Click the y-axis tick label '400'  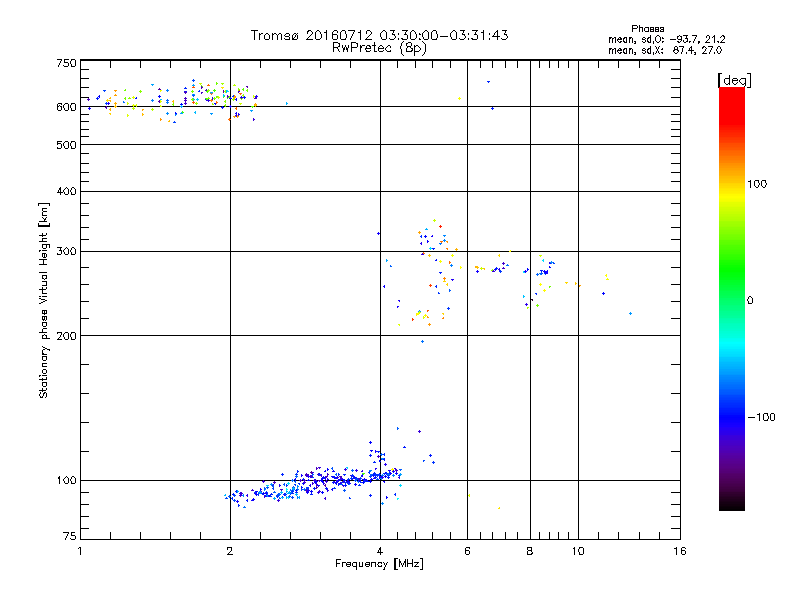66,191
